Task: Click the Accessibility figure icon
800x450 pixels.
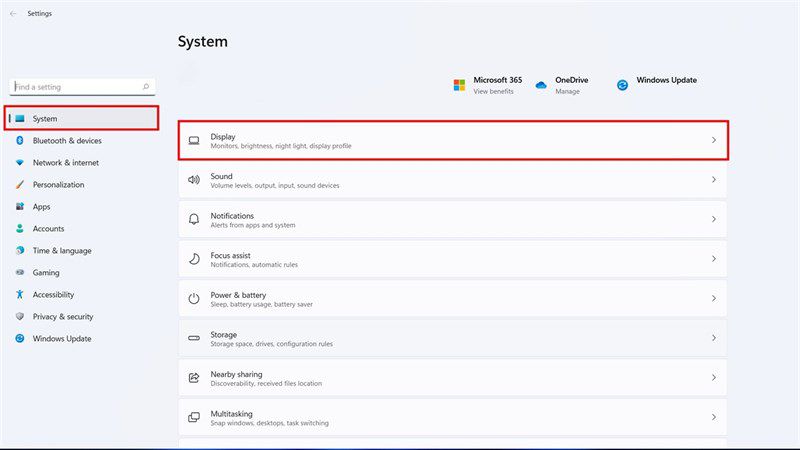Action: click(20, 294)
